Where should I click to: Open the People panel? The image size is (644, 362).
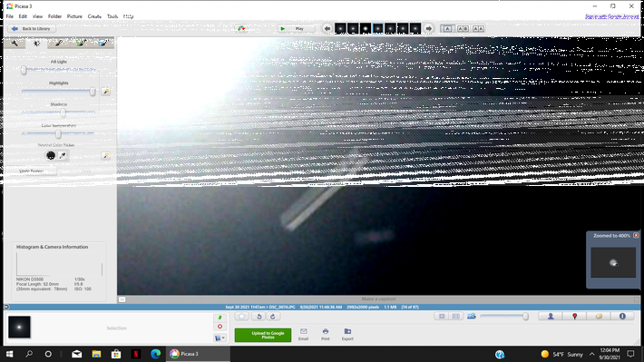(551, 317)
